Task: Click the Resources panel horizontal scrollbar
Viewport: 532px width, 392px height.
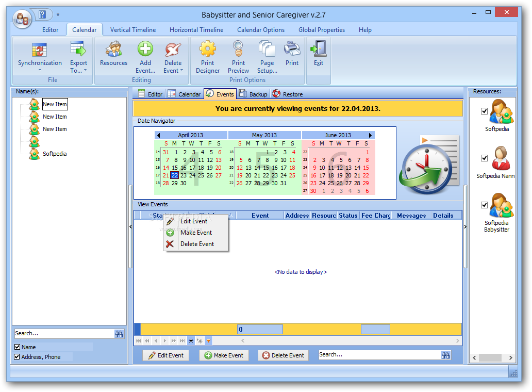Action: pyautogui.click(x=492, y=357)
